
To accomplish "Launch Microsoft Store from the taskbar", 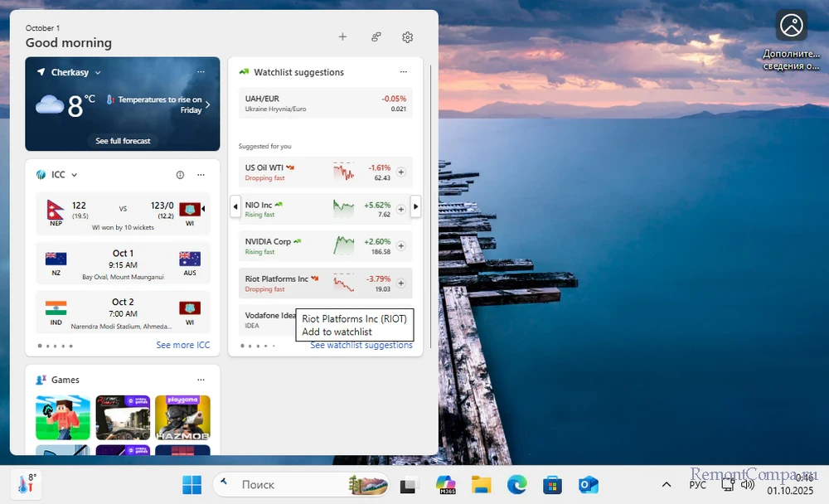I will tap(553, 485).
